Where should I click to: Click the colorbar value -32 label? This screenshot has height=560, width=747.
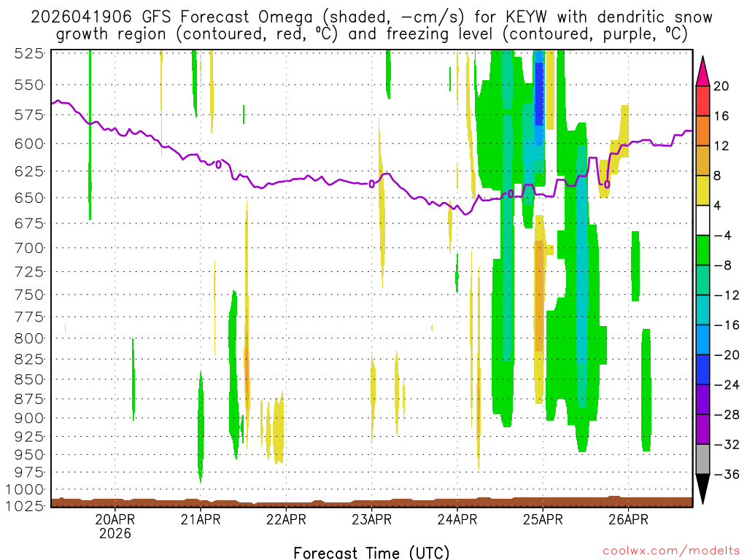(x=727, y=444)
